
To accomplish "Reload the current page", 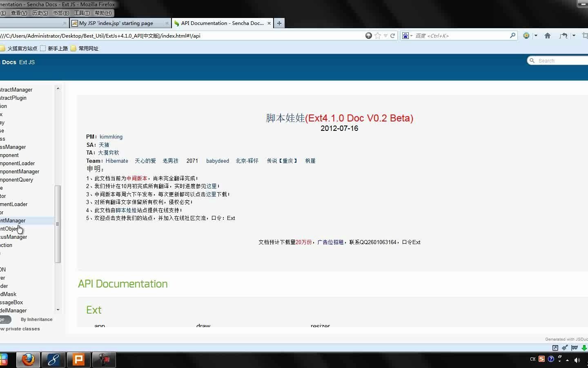I will coord(393,36).
